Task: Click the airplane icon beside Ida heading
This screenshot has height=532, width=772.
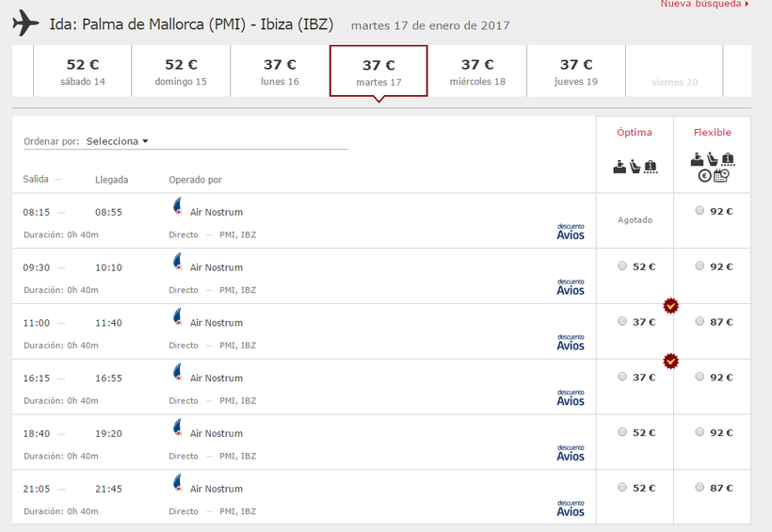Action: point(26,24)
